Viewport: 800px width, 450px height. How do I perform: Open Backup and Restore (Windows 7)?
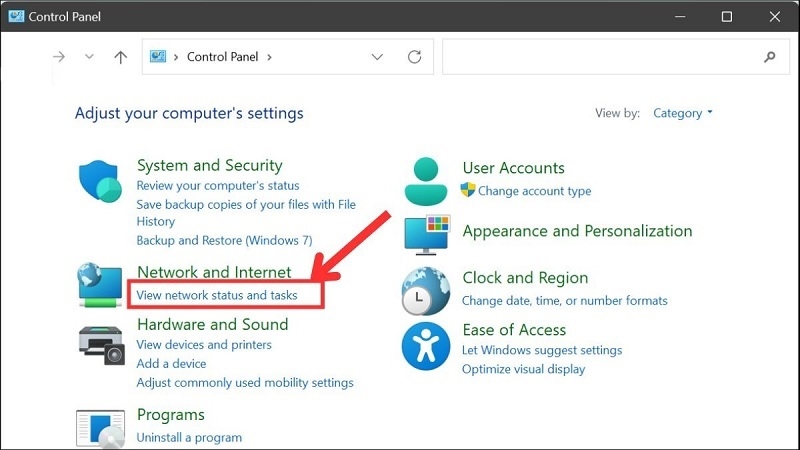point(224,240)
